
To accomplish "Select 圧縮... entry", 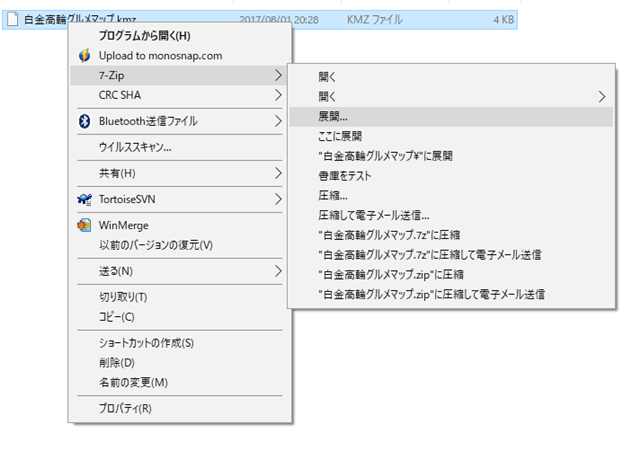I will (451, 196).
